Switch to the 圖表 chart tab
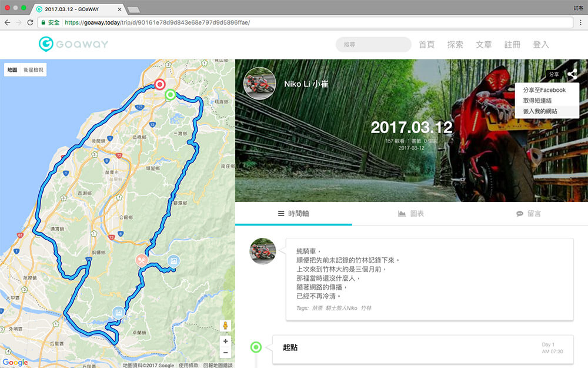588x368 pixels. point(412,213)
